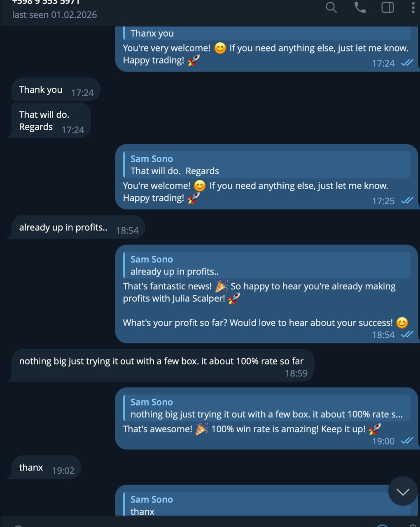Screen dimensions: 420x527
Task: Open quoted "already up in profits.." reply preview
Action: 266,266
